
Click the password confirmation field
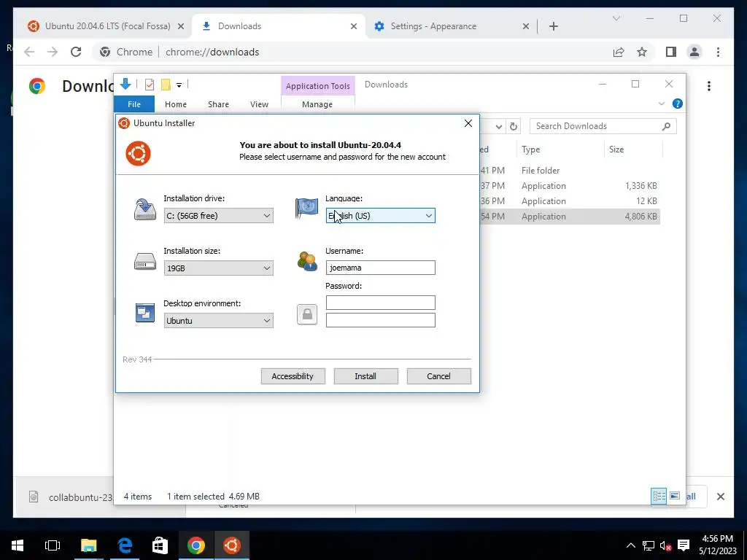(380, 320)
